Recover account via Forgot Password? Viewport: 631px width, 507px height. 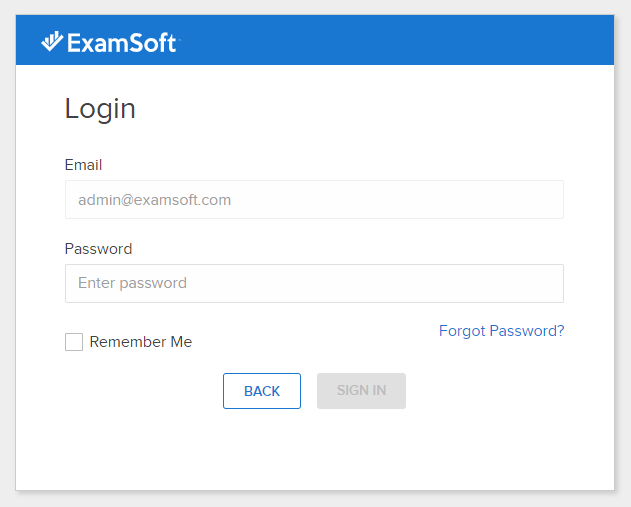501,331
